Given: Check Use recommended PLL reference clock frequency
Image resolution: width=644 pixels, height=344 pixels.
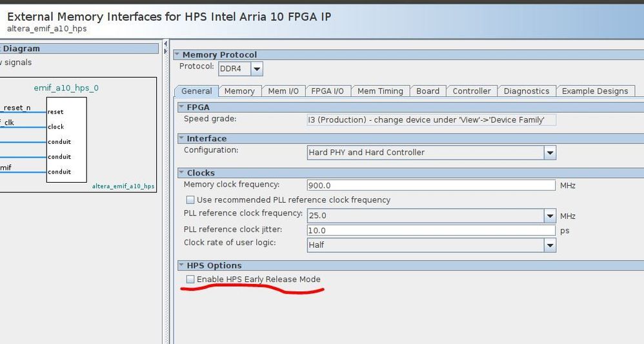Looking at the screenshot, I should coord(190,200).
